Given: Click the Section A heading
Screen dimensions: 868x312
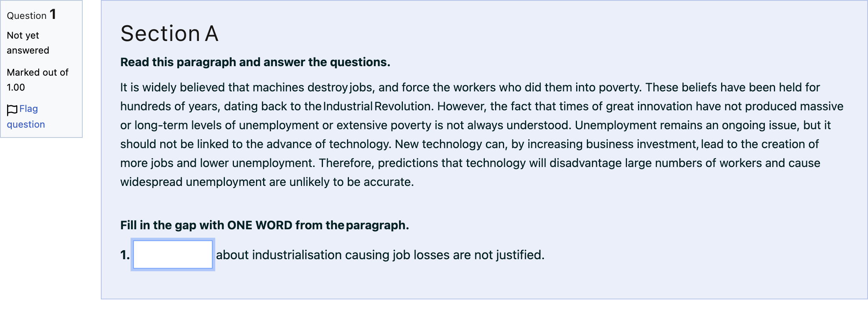Looking at the screenshot, I should (x=169, y=33).
